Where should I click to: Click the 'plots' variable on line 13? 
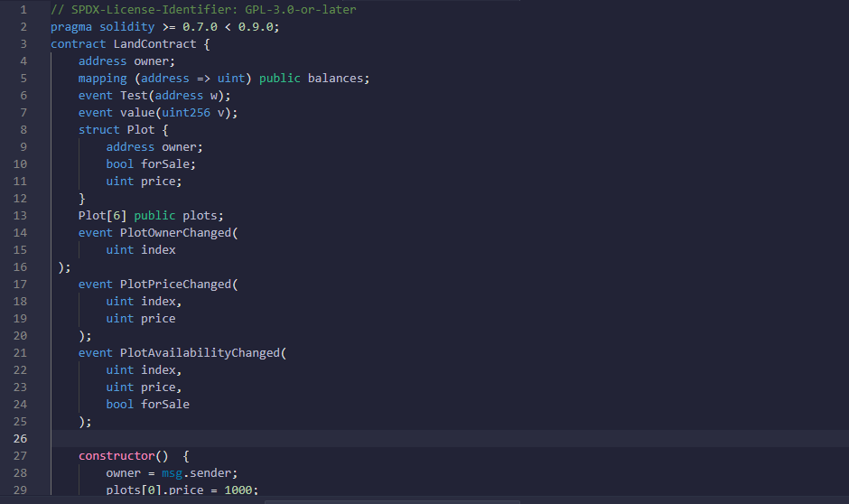pyautogui.click(x=200, y=216)
